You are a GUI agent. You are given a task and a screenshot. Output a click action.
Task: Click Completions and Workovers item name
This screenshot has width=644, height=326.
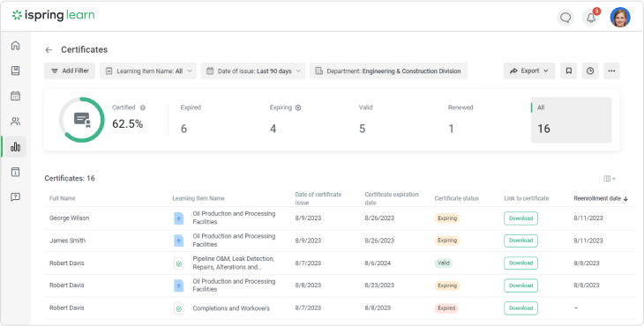point(231,308)
